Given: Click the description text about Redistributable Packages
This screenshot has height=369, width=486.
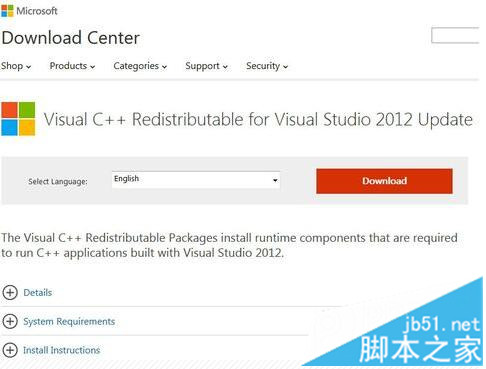Looking at the screenshot, I should [x=229, y=245].
